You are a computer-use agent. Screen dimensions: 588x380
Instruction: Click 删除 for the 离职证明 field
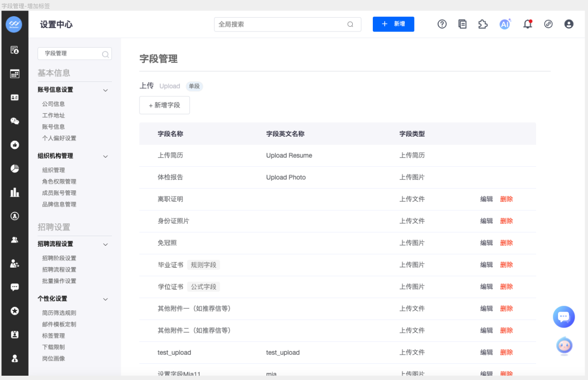507,199
